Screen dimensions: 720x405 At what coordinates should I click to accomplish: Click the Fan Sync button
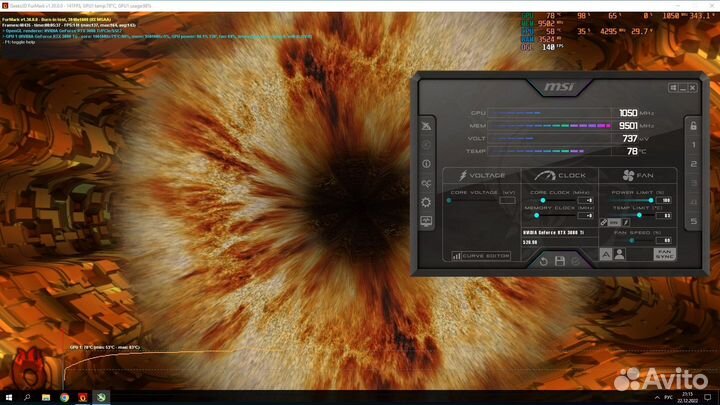[664, 254]
